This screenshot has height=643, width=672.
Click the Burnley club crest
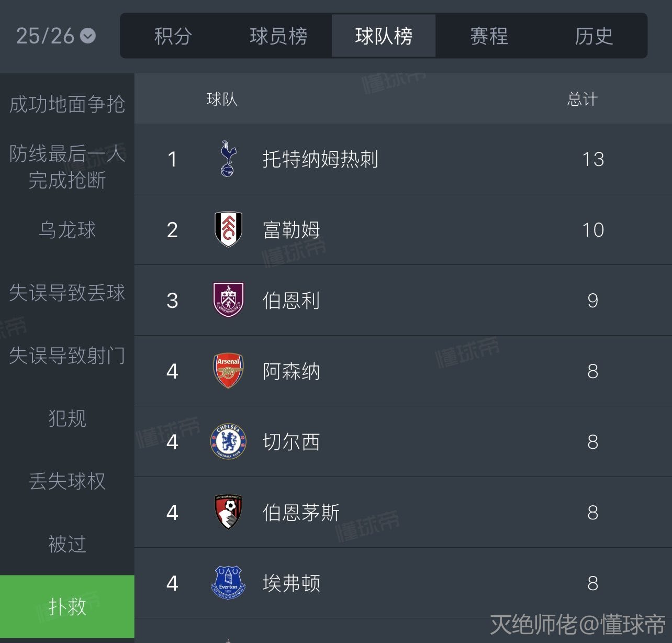coord(229,300)
